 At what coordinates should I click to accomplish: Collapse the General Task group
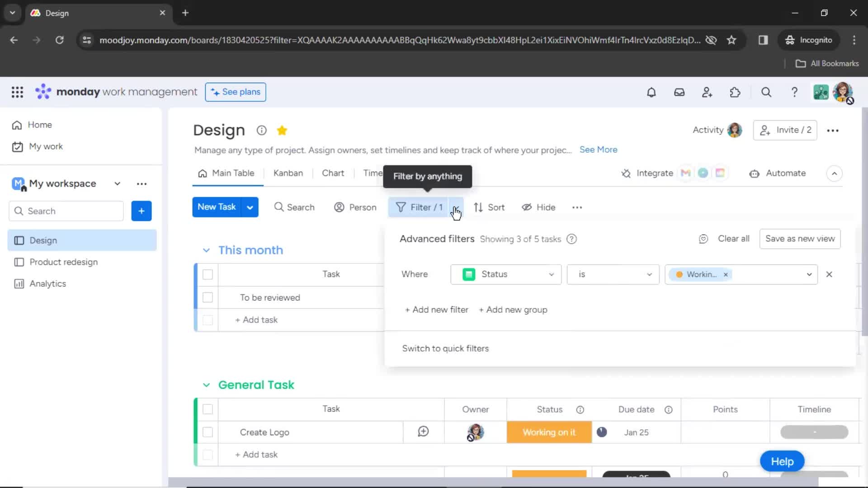tap(206, 385)
